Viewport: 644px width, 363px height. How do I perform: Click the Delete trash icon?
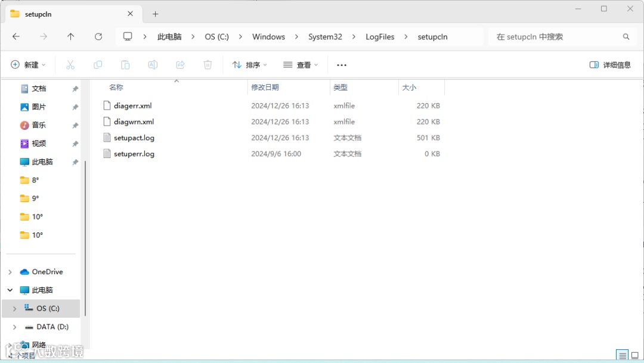[208, 65]
